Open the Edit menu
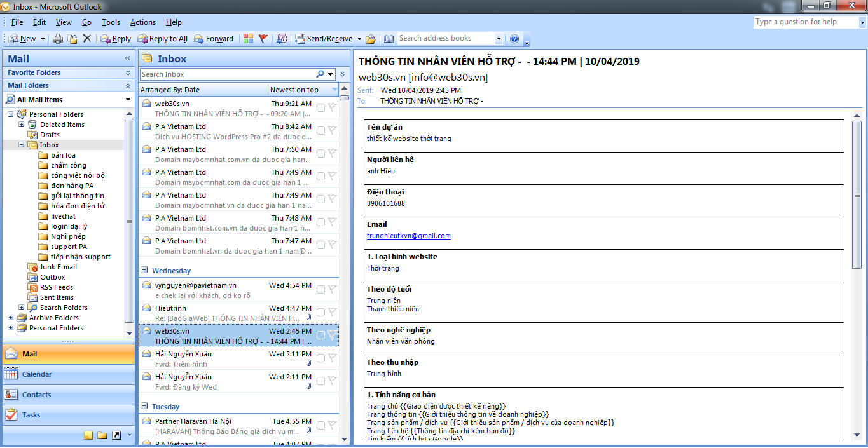The height and width of the screenshot is (448, 868). 39,22
